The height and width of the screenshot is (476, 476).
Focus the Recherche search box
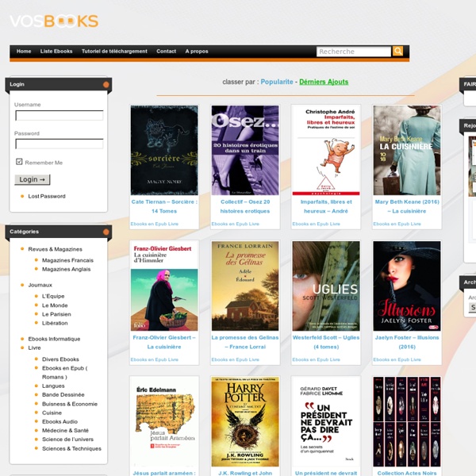[x=353, y=52]
